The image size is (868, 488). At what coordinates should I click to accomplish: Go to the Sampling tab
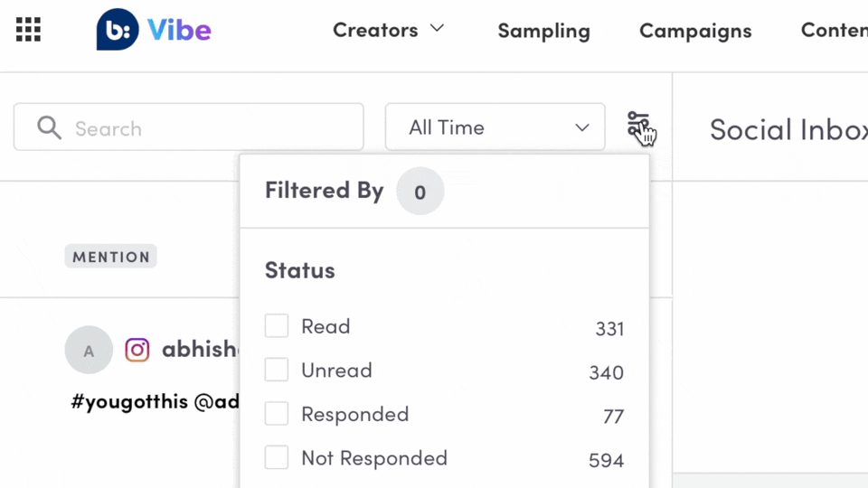[543, 31]
